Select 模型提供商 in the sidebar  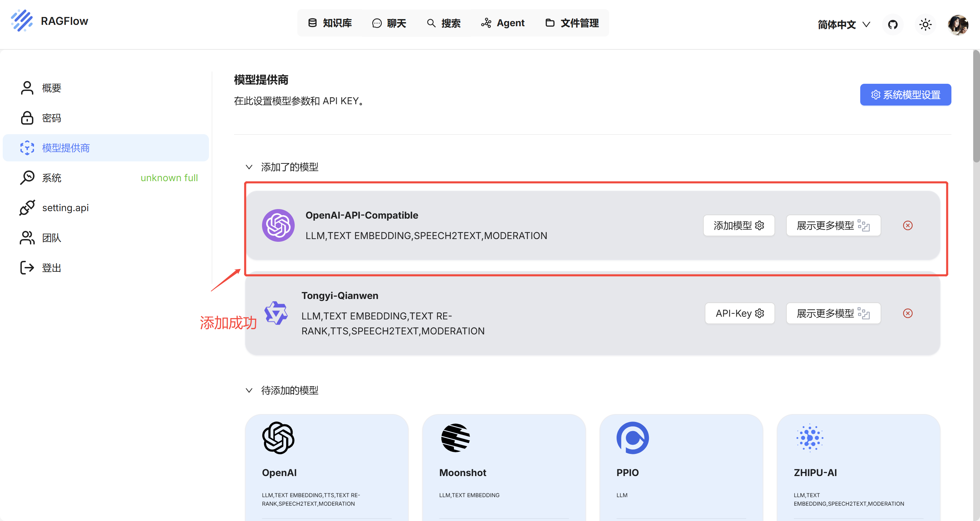coord(106,148)
